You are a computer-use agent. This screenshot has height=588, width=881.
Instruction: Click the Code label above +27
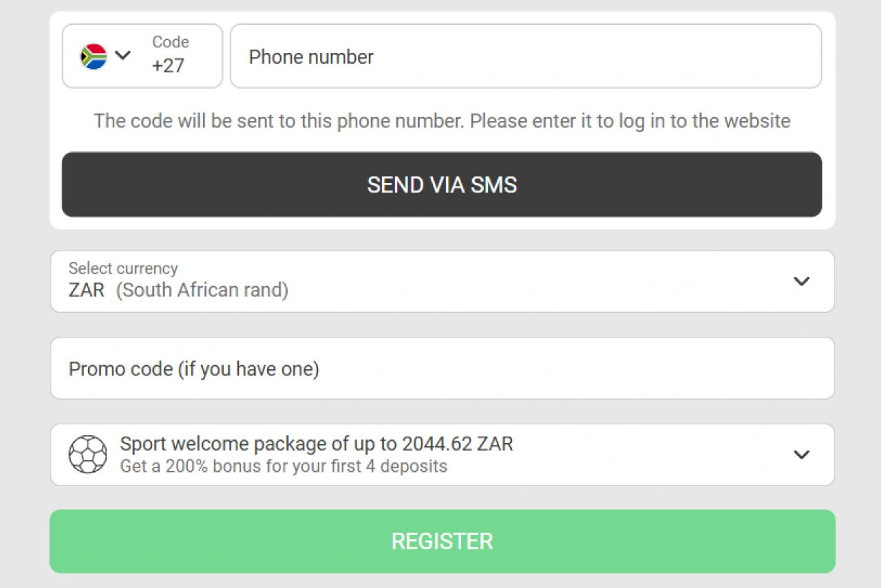click(x=170, y=42)
